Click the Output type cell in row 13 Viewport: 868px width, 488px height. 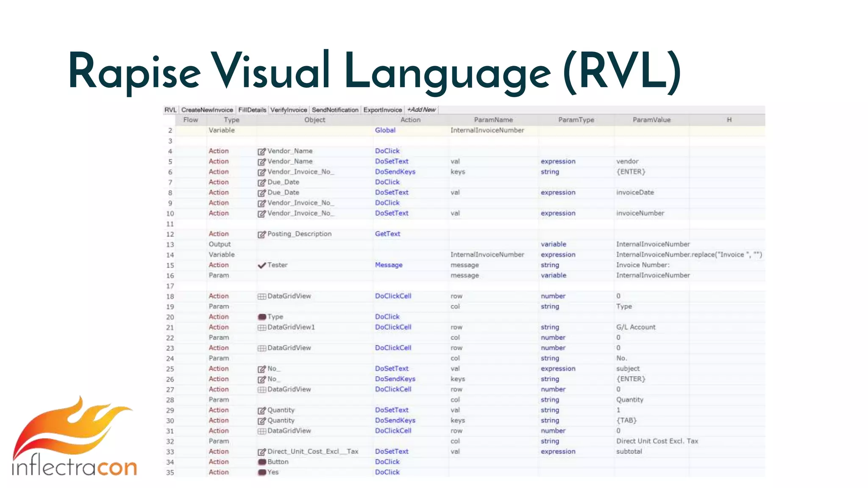click(220, 244)
